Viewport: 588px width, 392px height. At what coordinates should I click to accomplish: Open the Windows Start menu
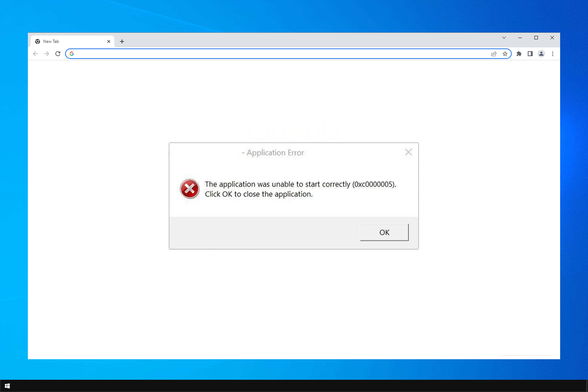click(7, 386)
